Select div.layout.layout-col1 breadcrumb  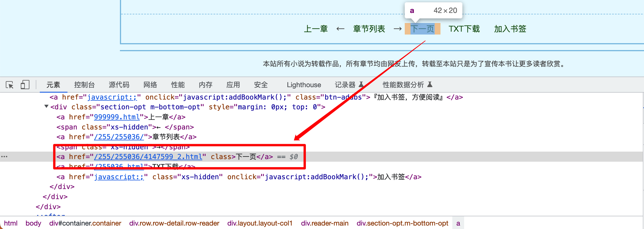260,223
